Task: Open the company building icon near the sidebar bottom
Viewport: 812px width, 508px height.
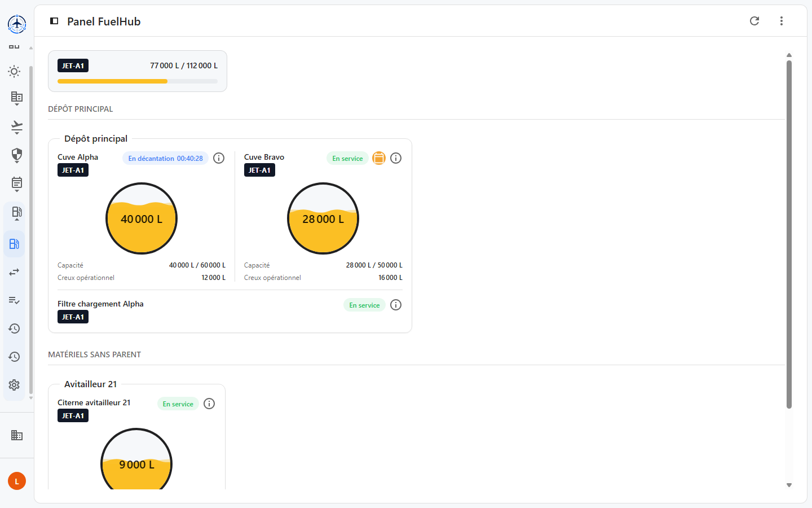Action: click(x=17, y=435)
